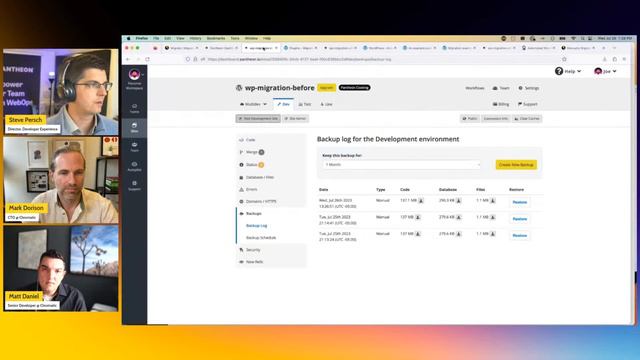Image resolution: width=640 pixels, height=360 pixels.
Task: Open the Firefox Tools menu
Action: (235, 38)
